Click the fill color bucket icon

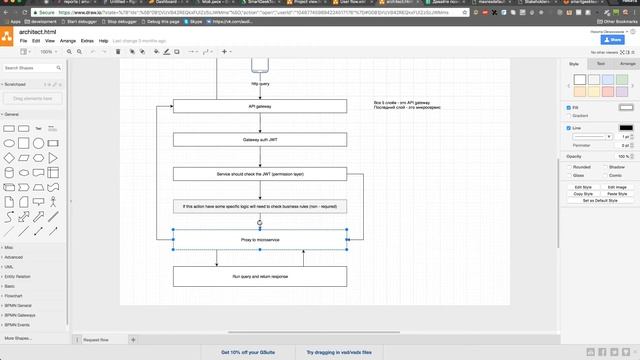156,52
